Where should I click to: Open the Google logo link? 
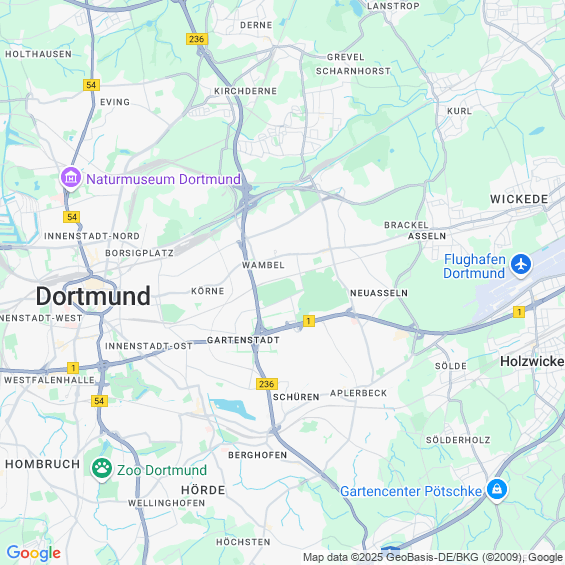tap(34, 553)
